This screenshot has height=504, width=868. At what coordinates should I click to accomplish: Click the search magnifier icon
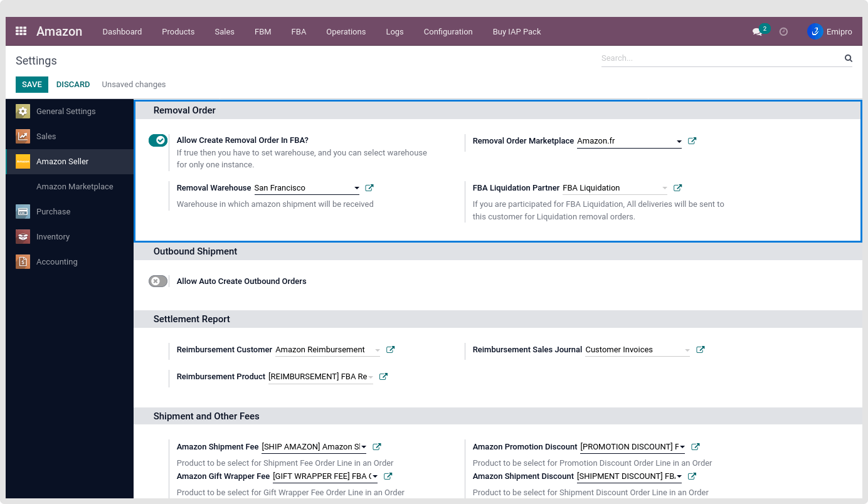tap(848, 58)
